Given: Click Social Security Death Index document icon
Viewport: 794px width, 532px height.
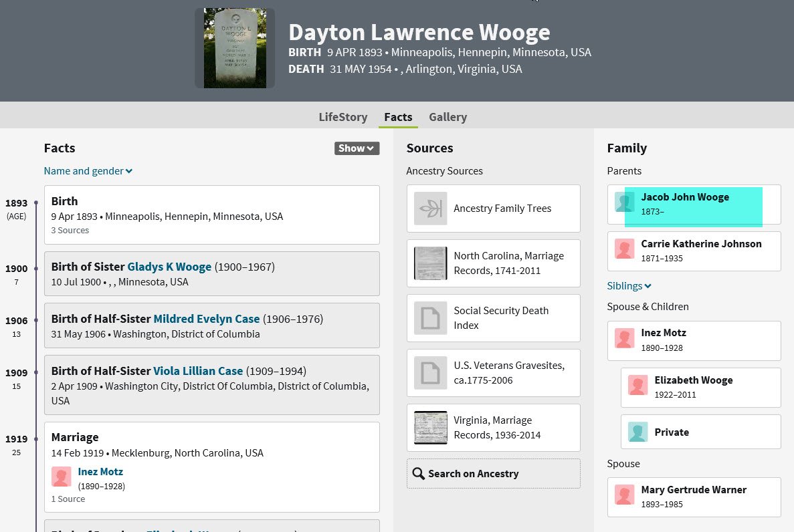Looking at the screenshot, I should click(430, 318).
